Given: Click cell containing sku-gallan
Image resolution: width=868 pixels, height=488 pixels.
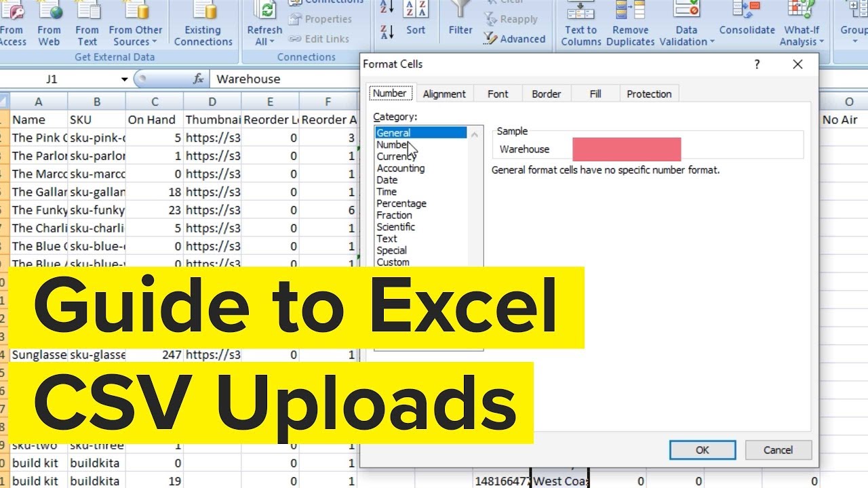Looking at the screenshot, I should point(97,192).
